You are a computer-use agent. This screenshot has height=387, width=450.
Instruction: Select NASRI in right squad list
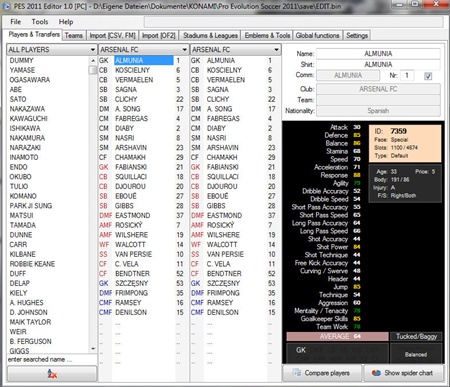(x=216, y=138)
